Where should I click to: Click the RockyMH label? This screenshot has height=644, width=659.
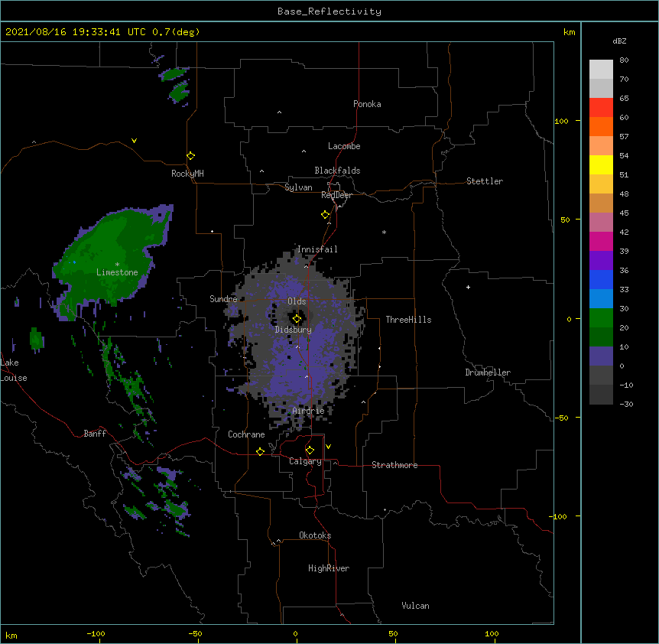187,174
